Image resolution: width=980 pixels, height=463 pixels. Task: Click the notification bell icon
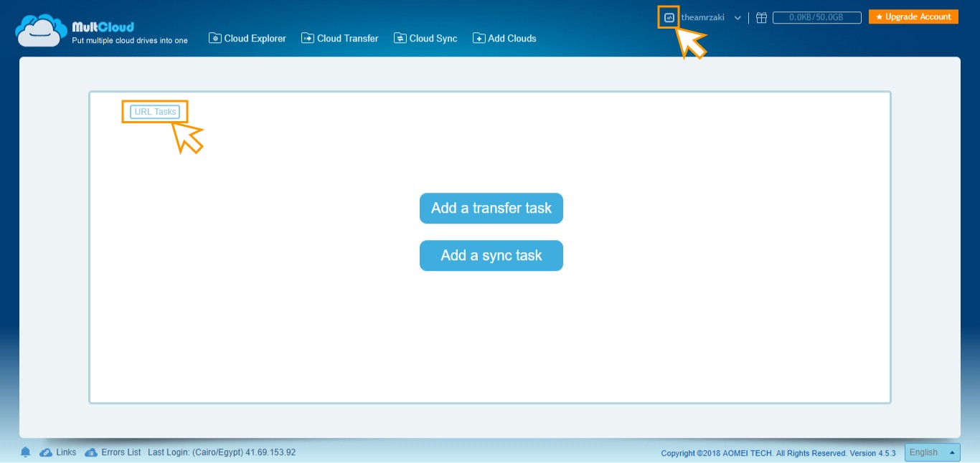pos(26,452)
